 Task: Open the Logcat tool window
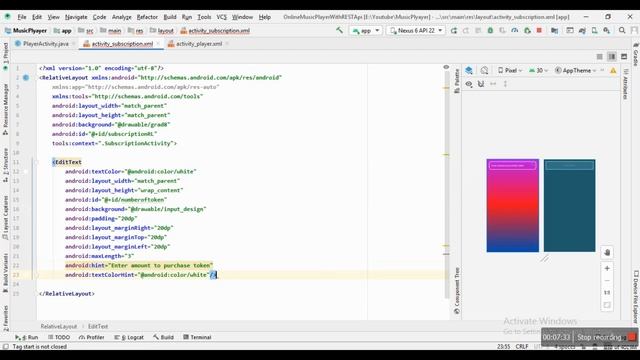pyautogui.click(x=129, y=337)
